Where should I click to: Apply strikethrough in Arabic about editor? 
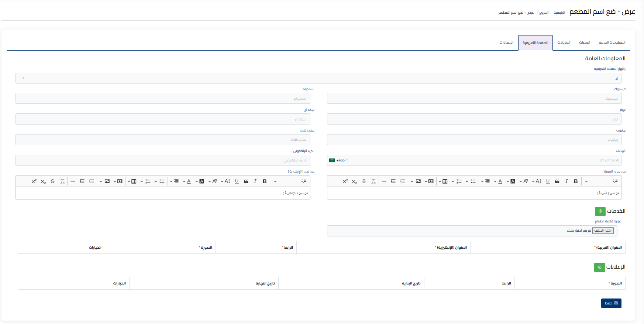coord(364,181)
